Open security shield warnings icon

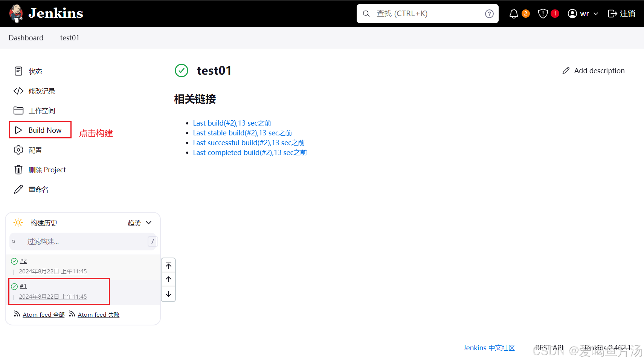(x=543, y=14)
